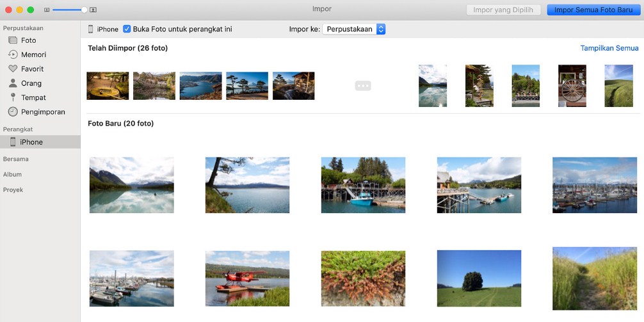Select lone tree in field photo
Image resolution: width=644 pixels, height=322 pixels.
479,278
